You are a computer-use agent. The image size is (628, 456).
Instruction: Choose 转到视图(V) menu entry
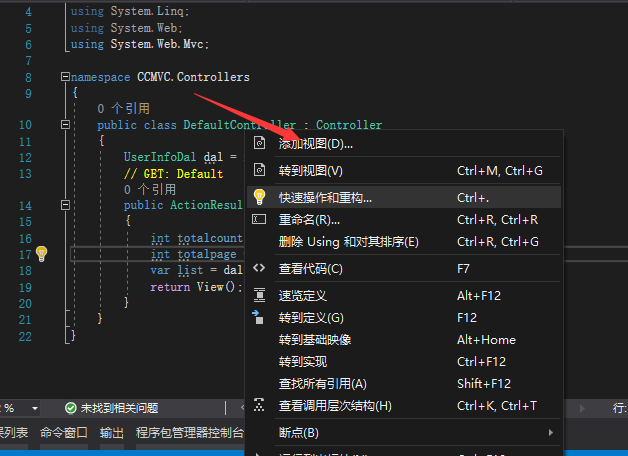pyautogui.click(x=404, y=171)
